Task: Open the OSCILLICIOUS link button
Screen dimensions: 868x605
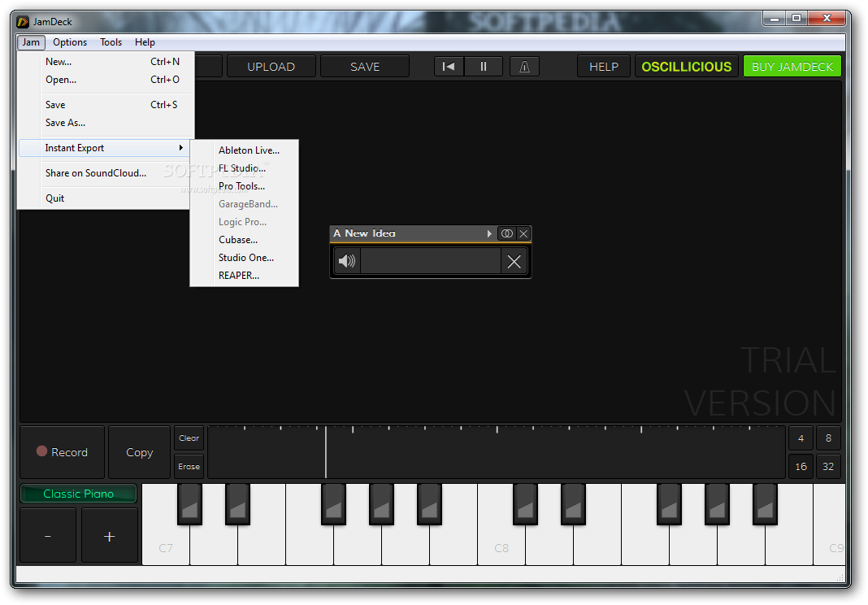Action: [x=687, y=67]
